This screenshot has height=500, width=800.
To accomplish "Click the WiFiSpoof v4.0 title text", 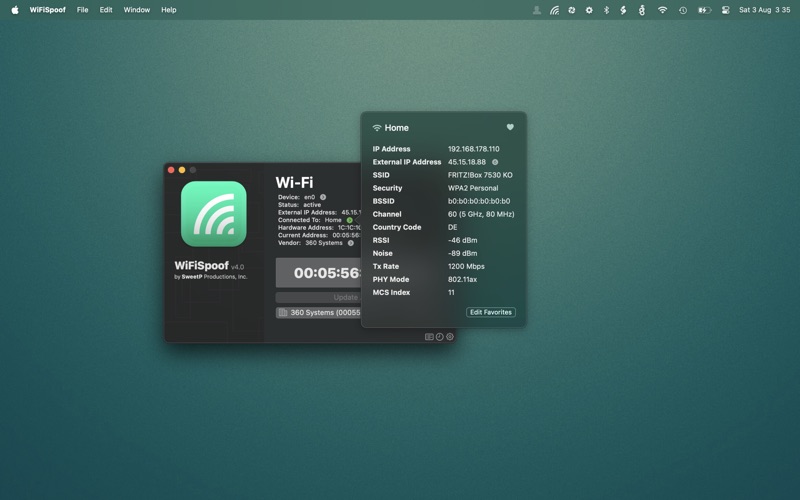I will click(x=209, y=266).
